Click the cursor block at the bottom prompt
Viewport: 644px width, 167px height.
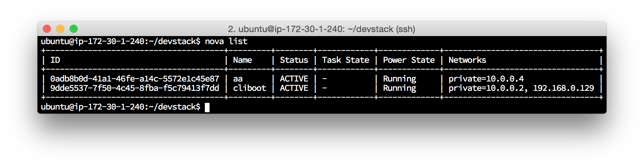(207, 107)
